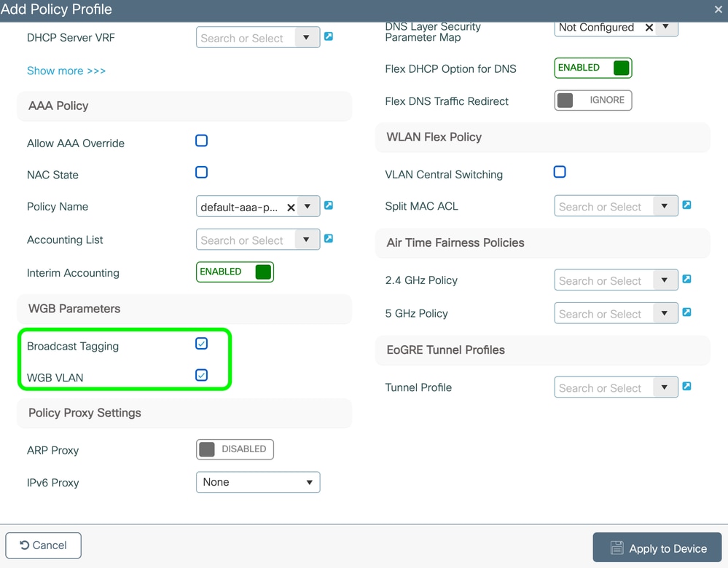This screenshot has width=728, height=568.
Task: Click EoGRE Tunnel Profiles header
Action: pos(542,350)
